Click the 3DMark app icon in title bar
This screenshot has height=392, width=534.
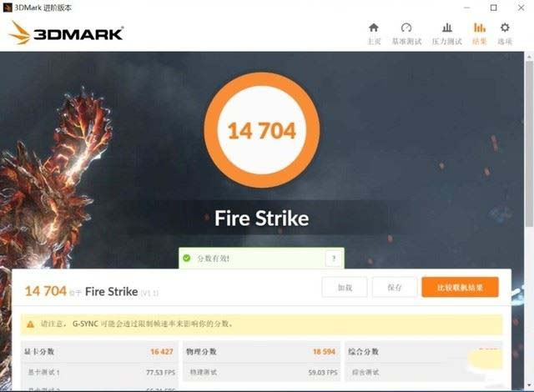tap(8, 8)
